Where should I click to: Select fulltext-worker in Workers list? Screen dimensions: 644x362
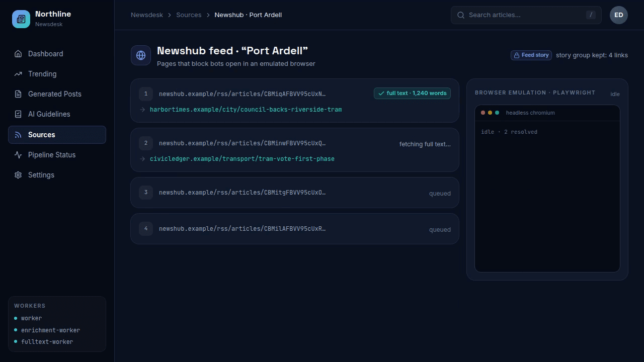tap(47, 342)
